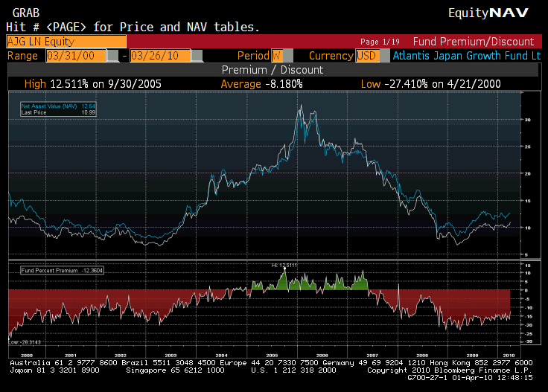
Task: Click the Period field showing W
Action: tap(276, 56)
